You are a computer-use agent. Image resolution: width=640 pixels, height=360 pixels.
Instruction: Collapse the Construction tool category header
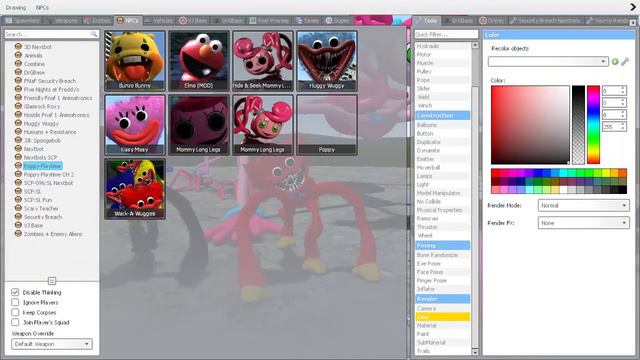pyautogui.click(x=443, y=116)
